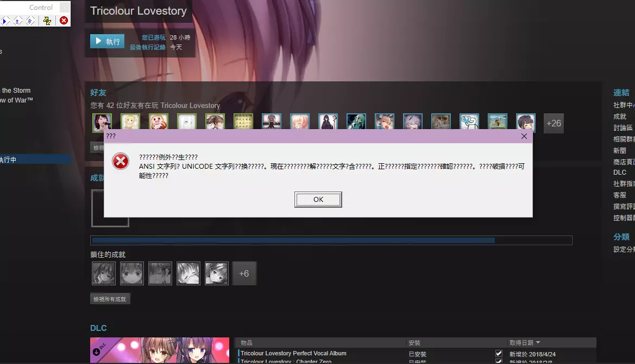Click the plus-minus diamond icon in Control toolbar
Image resolution: width=635 pixels, height=364 pixels.
pos(17,21)
